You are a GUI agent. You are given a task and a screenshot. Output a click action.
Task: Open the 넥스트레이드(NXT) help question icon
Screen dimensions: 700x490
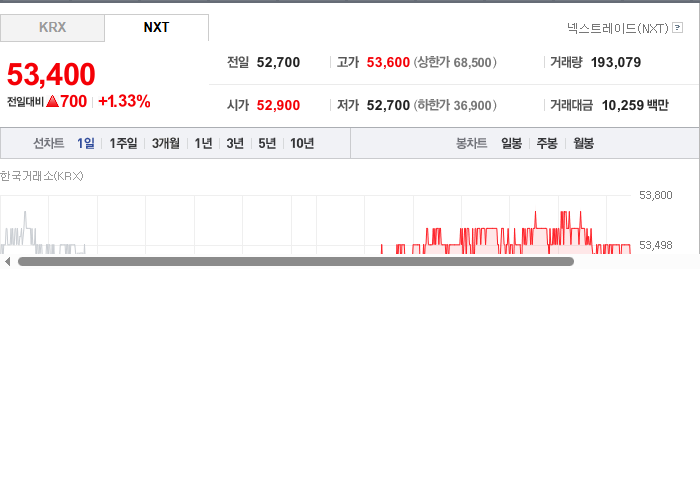(x=678, y=28)
